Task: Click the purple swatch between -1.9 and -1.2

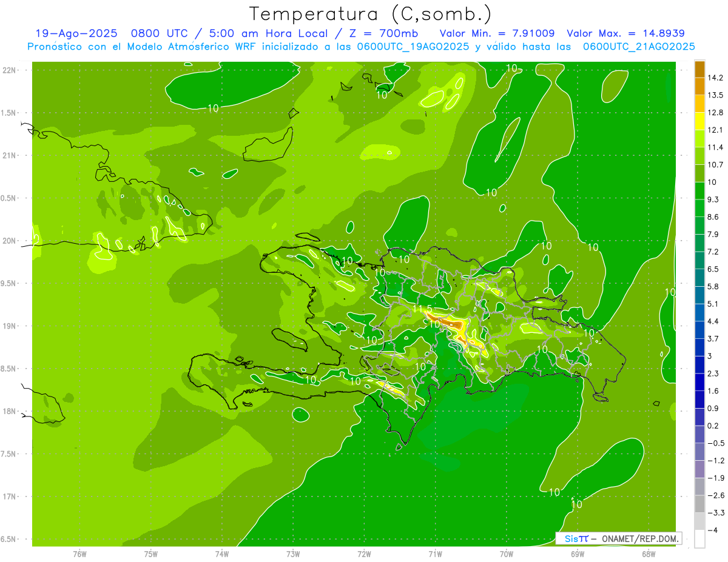Action: 699,469
